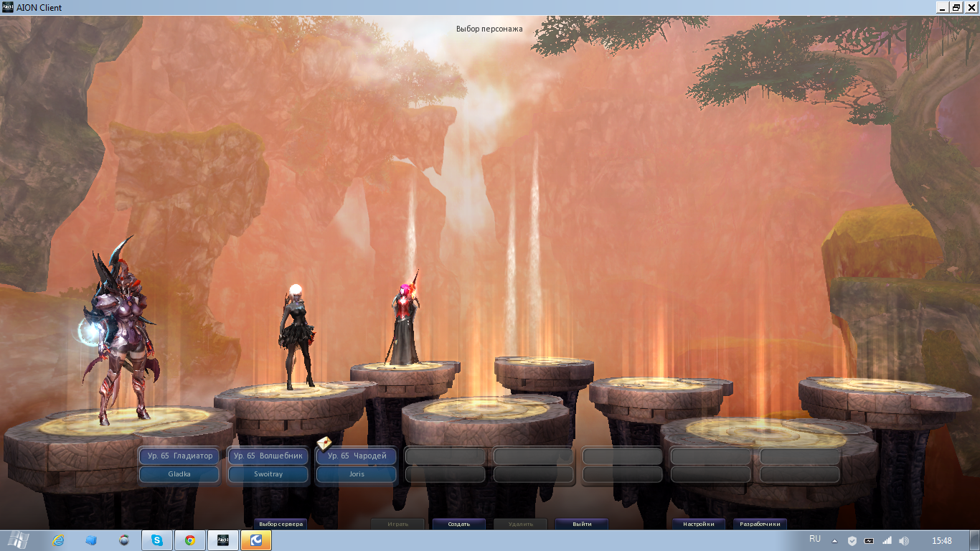Select the Ур. 65 Волшебник slot
This screenshot has height=551, width=980.
[268, 456]
